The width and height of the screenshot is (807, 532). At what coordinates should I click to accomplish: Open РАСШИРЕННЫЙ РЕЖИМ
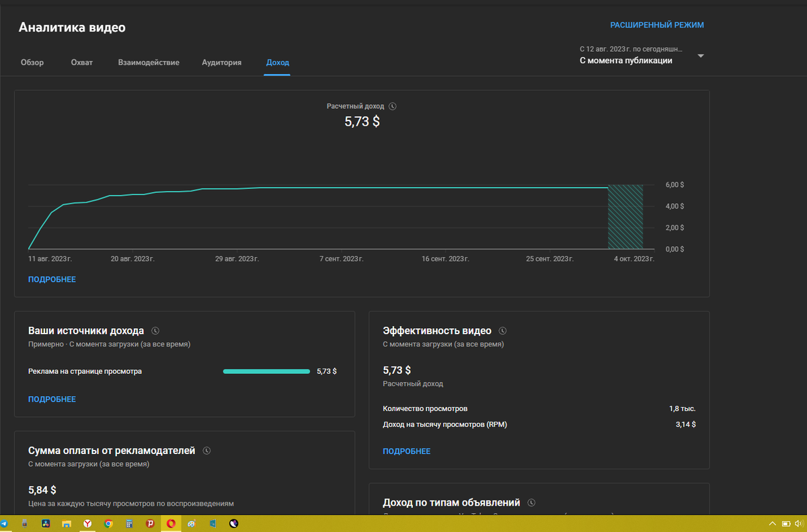click(657, 26)
